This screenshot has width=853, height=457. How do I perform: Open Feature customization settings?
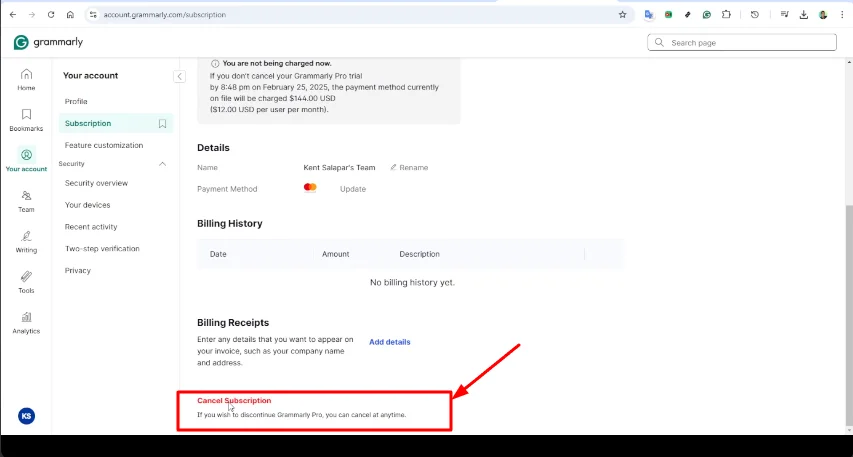click(x=104, y=145)
